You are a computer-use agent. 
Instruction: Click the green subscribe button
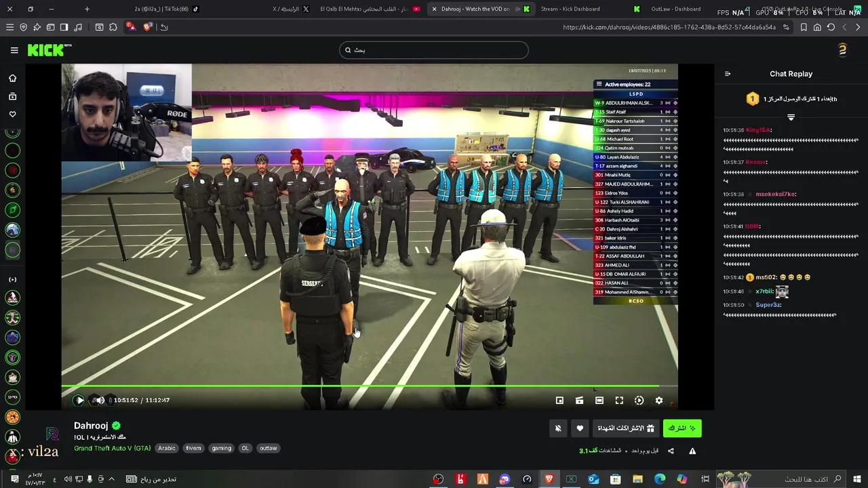682,428
